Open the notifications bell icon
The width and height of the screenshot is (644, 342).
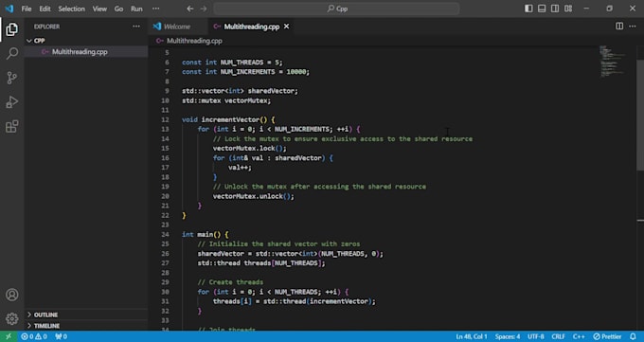pos(633,336)
